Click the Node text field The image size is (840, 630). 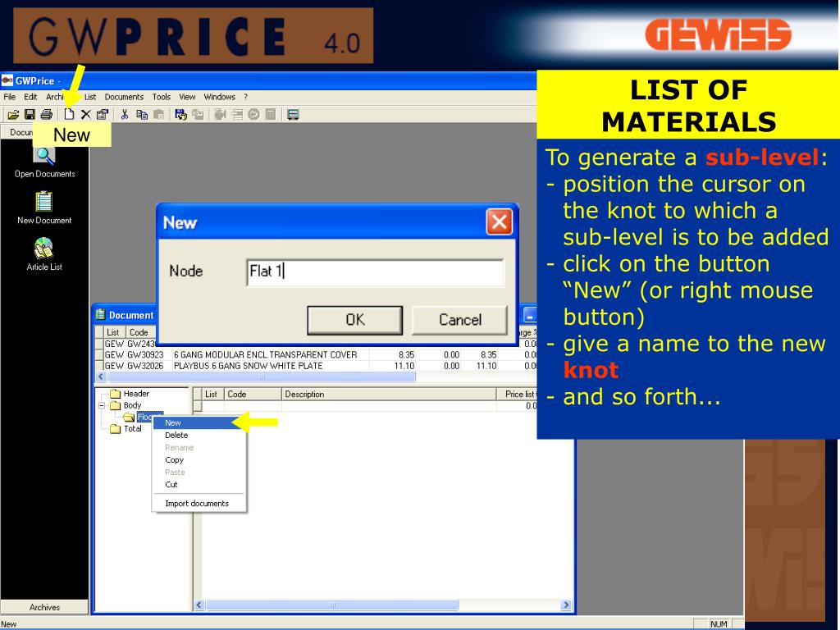point(375,272)
